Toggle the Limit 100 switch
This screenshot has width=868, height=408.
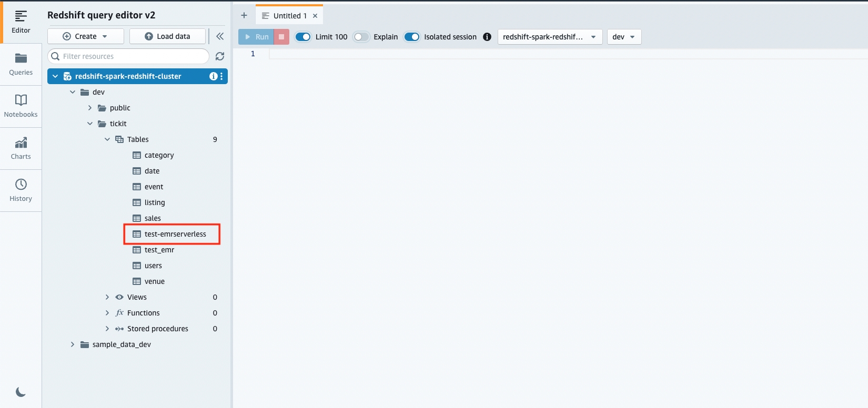pyautogui.click(x=303, y=37)
